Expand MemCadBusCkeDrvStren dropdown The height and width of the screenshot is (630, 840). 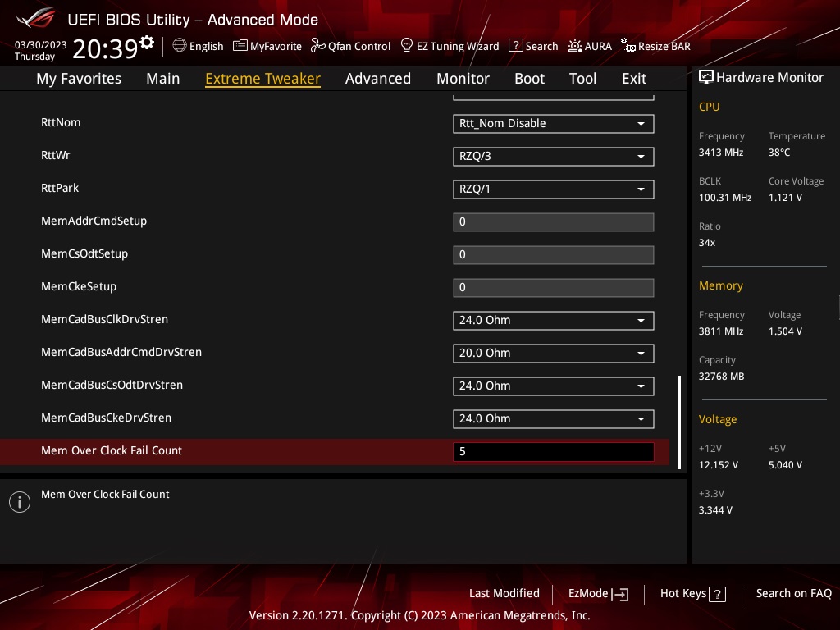(554, 419)
